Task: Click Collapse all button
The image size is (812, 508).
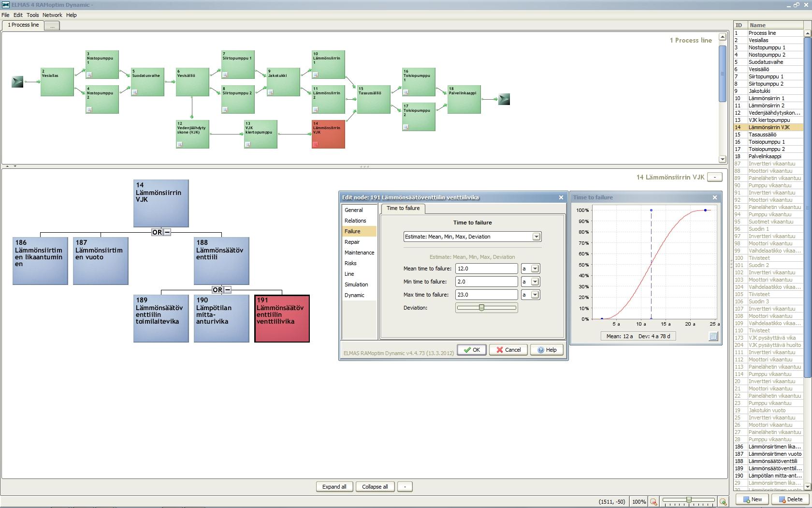Action: (375, 487)
